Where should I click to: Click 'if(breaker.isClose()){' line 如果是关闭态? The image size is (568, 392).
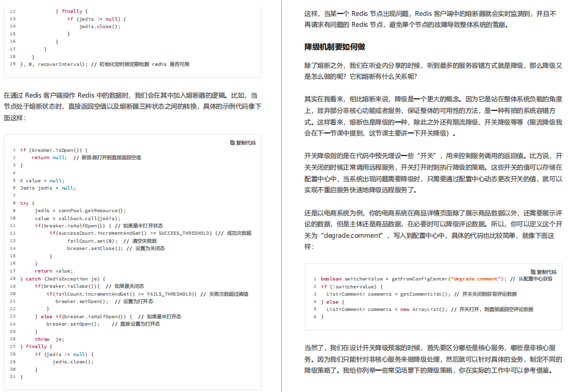point(90,286)
